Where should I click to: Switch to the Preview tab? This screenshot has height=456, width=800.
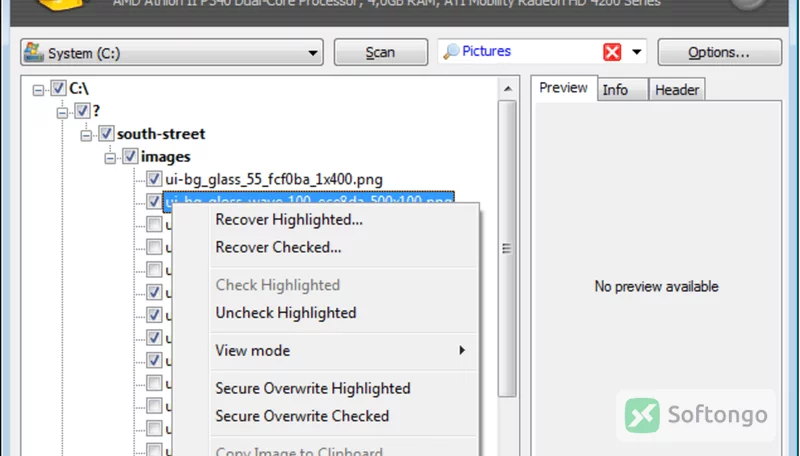coord(563,88)
